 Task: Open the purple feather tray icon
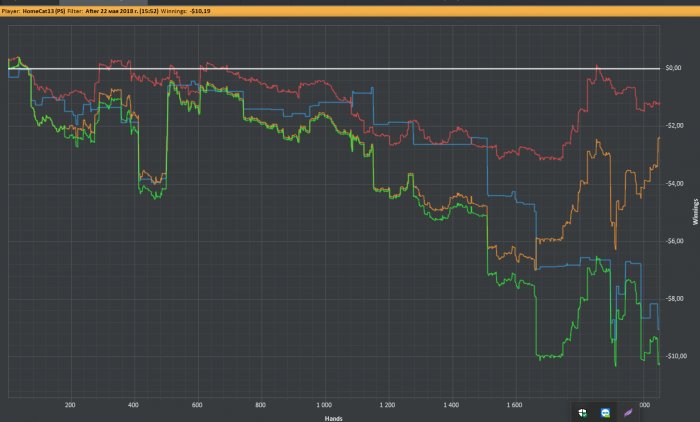click(x=628, y=412)
